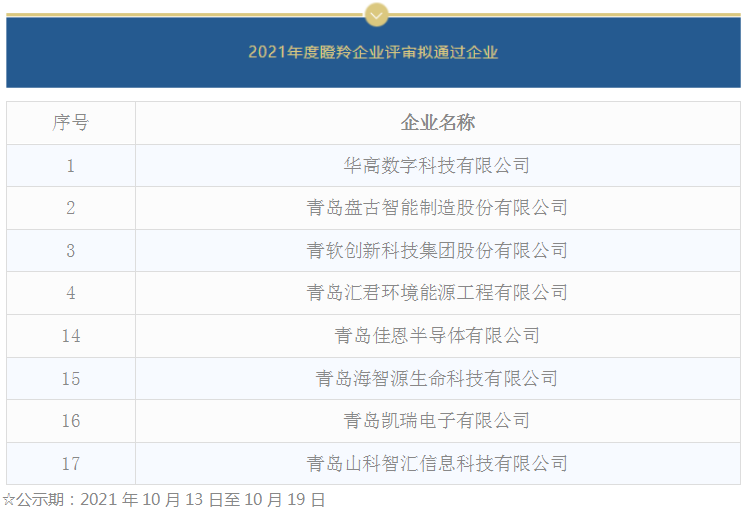Select 青岛盘古智能制造股份有限公司 row text

(x=437, y=208)
